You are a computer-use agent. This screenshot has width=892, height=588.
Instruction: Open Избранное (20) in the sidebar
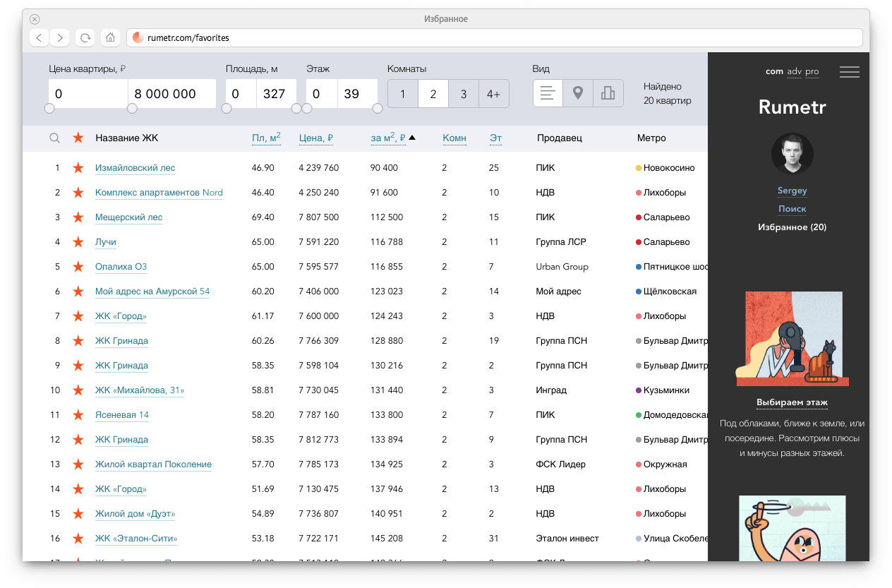pos(792,227)
